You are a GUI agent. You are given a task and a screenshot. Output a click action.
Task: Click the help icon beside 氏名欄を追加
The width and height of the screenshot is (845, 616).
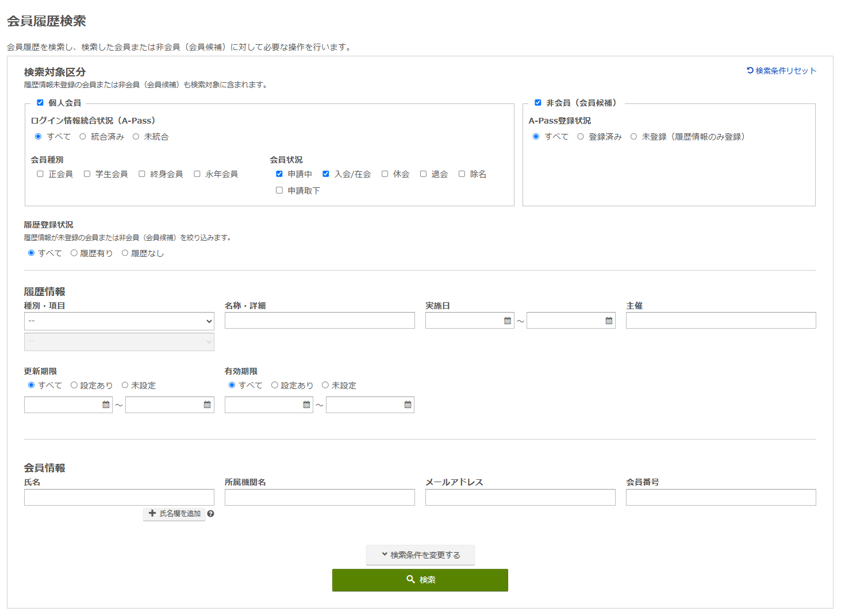[x=210, y=514]
